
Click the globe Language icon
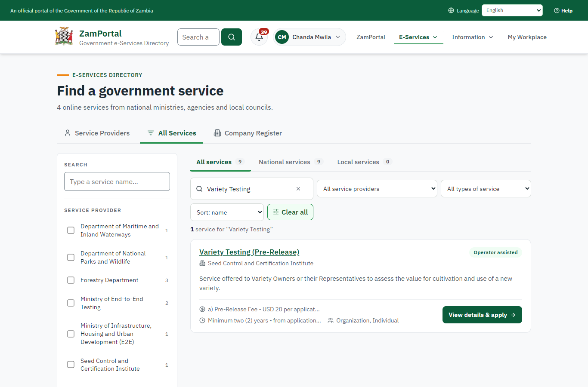(451, 10)
